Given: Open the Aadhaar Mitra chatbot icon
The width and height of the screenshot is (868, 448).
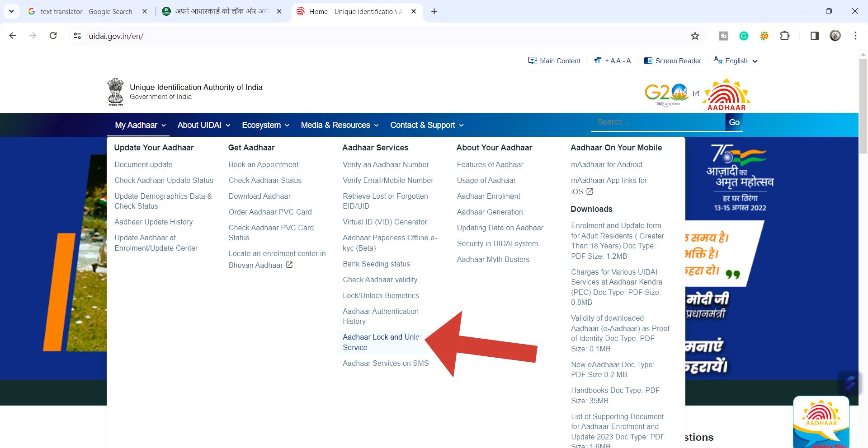Looking at the screenshot, I should (821, 422).
